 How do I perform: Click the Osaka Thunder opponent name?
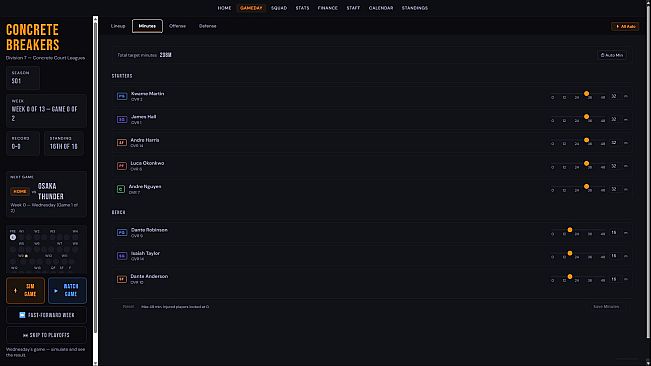click(51, 191)
